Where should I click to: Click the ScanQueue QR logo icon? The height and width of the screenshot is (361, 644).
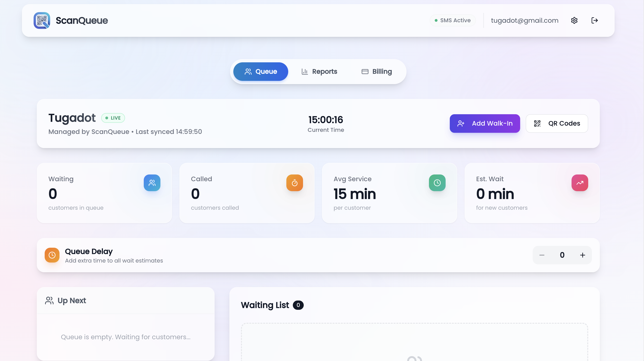pos(42,20)
